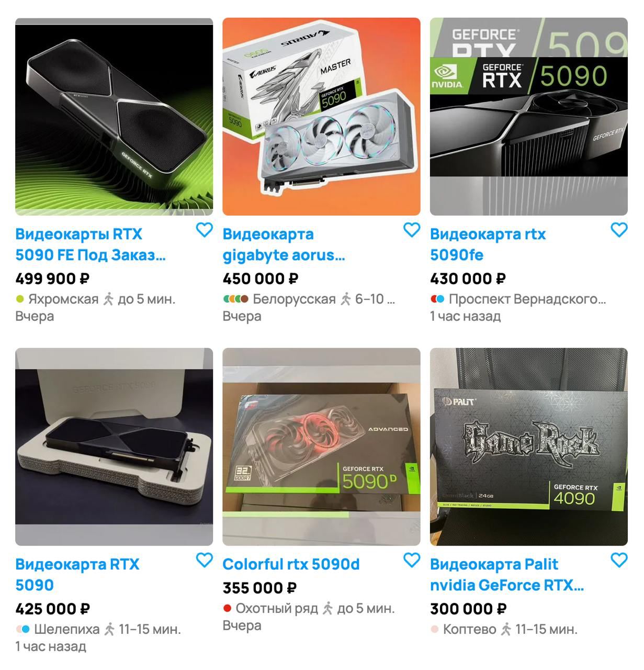Open the Видеокарты RTX 5090 FE Под Заказ title
The height and width of the screenshot is (670, 644).
(91, 244)
